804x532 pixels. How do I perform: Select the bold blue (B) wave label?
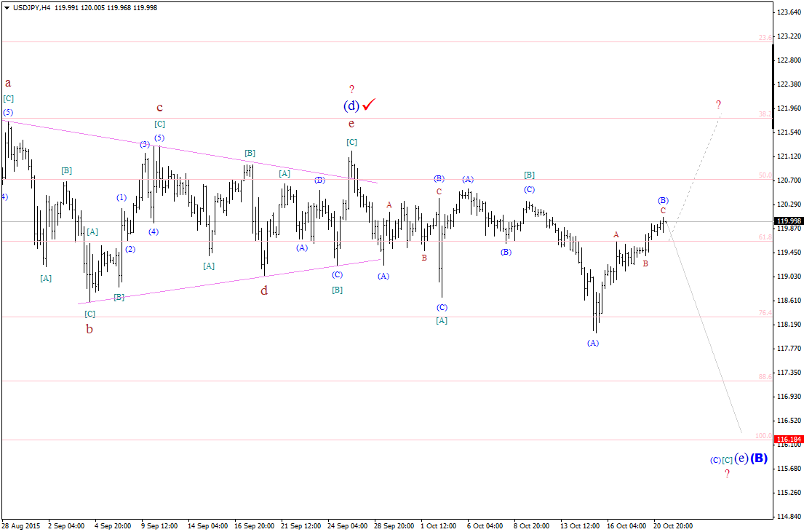pos(759,458)
